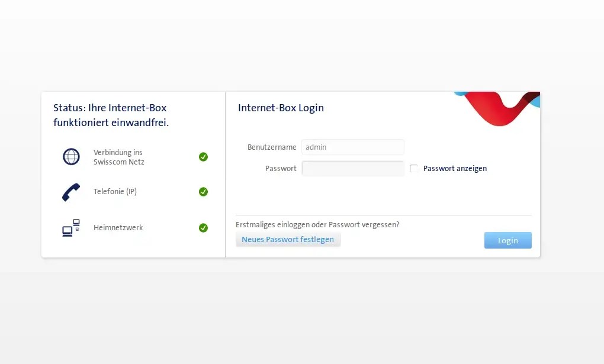Click the Verbindung ins Swisscom Netz label

(x=118, y=157)
